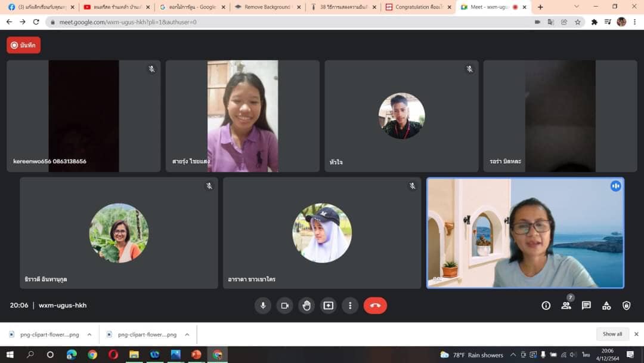Bookmark this page with the star icon
This screenshot has height=363, width=644.
click(577, 22)
